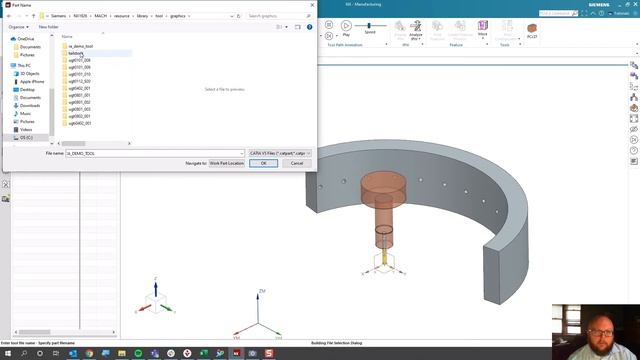640x360 pixels.
Task: Click the second right sidebar icon
Action: click(634, 76)
